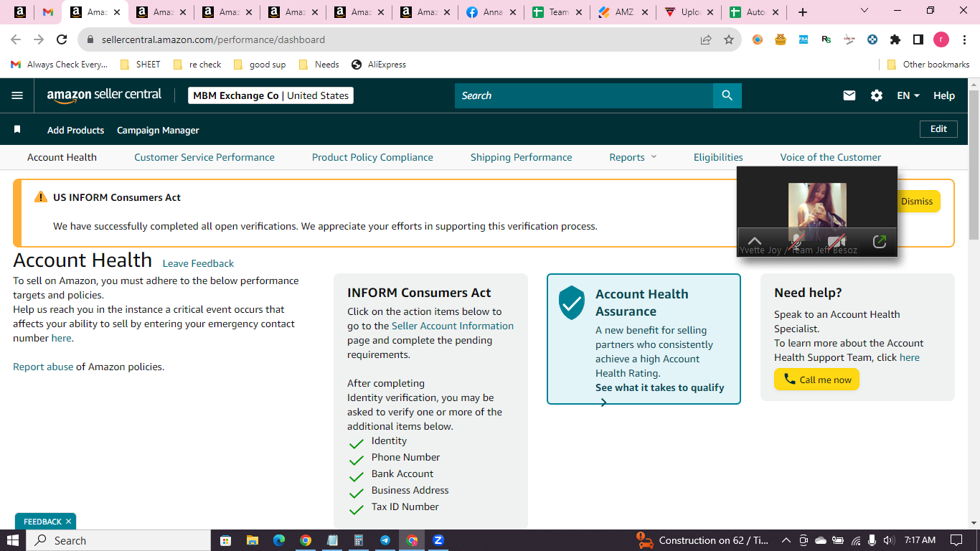The image size is (980, 551).
Task: Click the FBA extension icon
Action: [x=804, y=39]
